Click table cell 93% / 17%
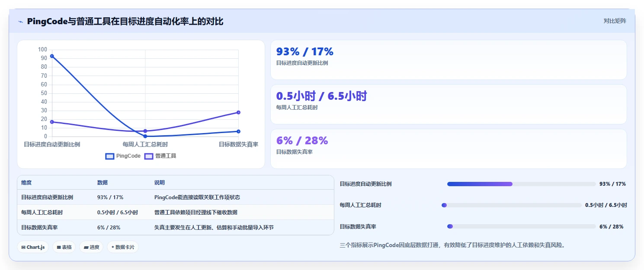The image size is (644, 270). tap(110, 197)
